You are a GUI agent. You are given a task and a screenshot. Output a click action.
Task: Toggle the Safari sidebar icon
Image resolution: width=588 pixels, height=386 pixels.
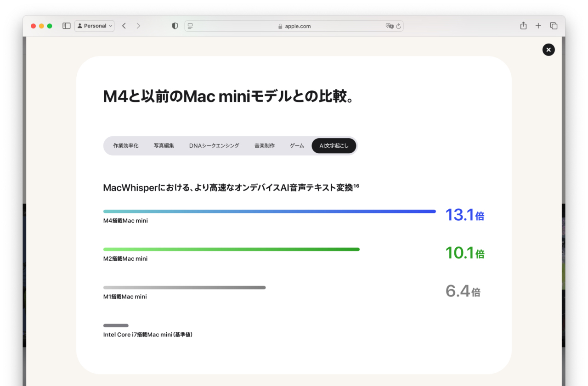(x=67, y=26)
